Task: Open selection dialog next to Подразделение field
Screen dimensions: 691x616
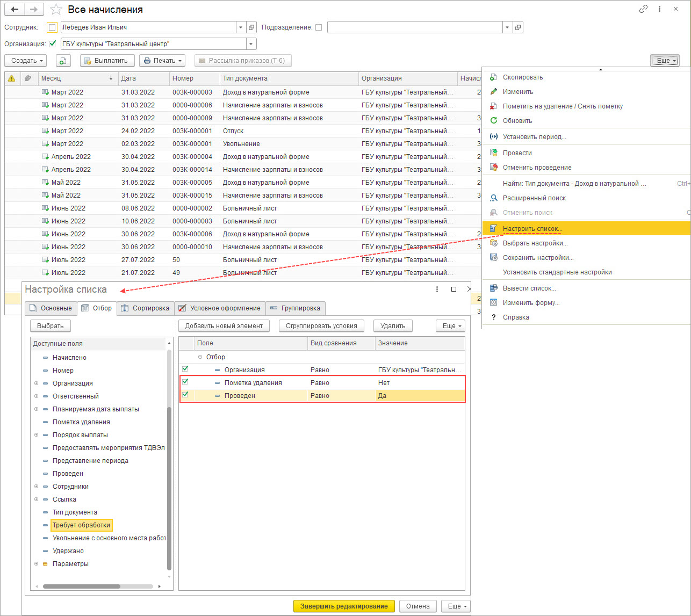Action: tap(517, 27)
